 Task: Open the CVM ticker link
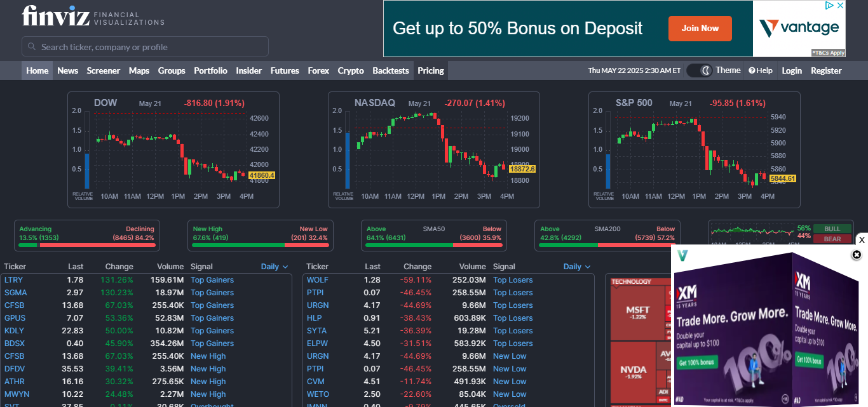316,382
